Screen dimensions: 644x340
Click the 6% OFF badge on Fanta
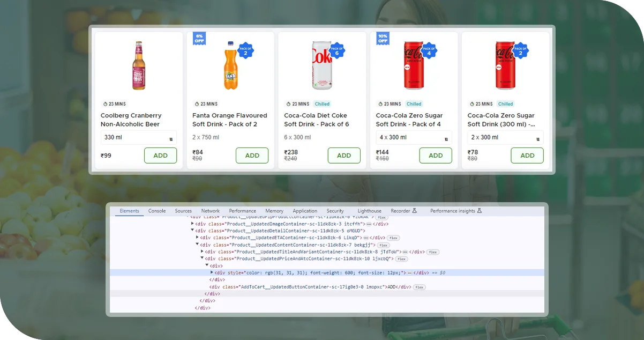[199, 38]
